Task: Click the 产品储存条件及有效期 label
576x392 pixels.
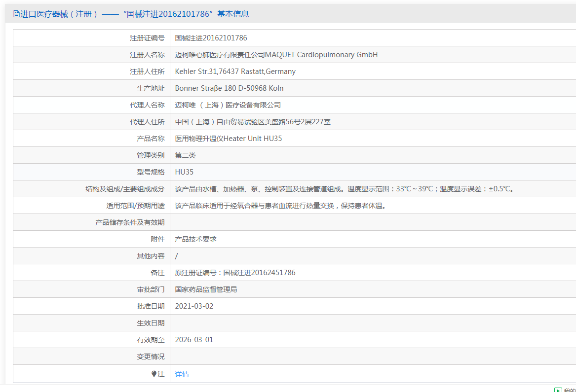Action: [130, 222]
